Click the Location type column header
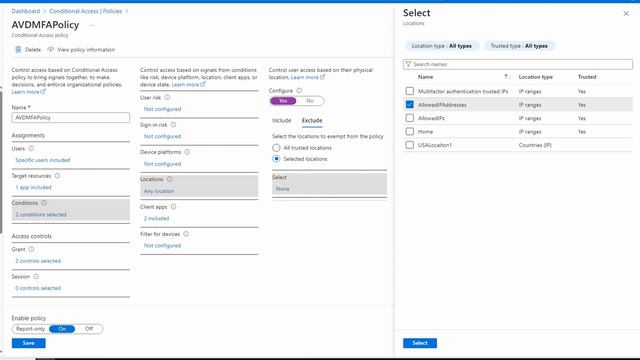The width and height of the screenshot is (640, 360). [536, 77]
